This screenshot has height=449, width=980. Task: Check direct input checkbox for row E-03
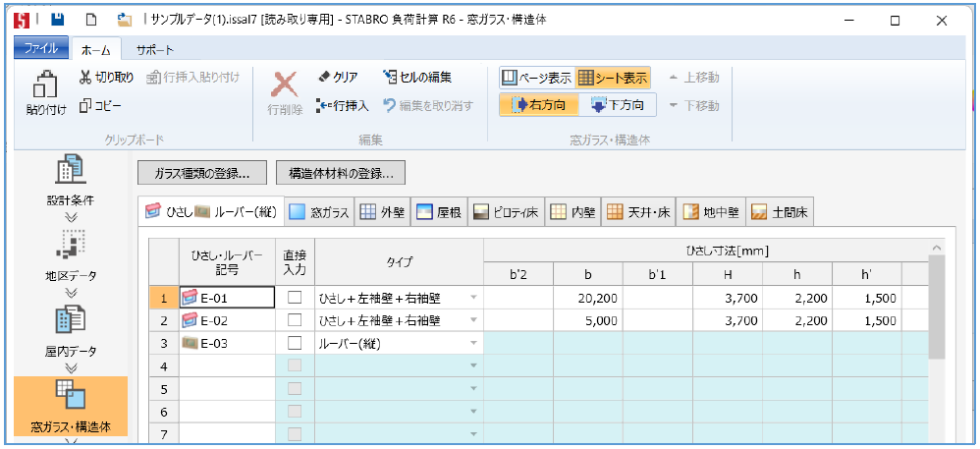tap(295, 343)
